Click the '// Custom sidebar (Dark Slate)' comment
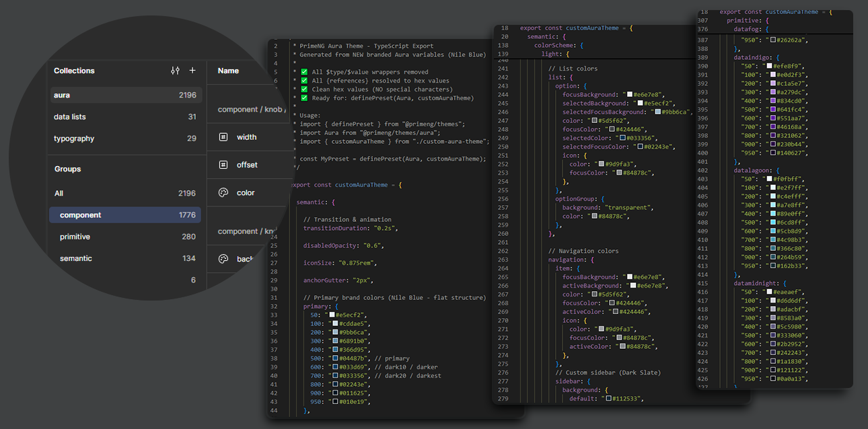Image resolution: width=868 pixels, height=429 pixels. tap(608, 373)
